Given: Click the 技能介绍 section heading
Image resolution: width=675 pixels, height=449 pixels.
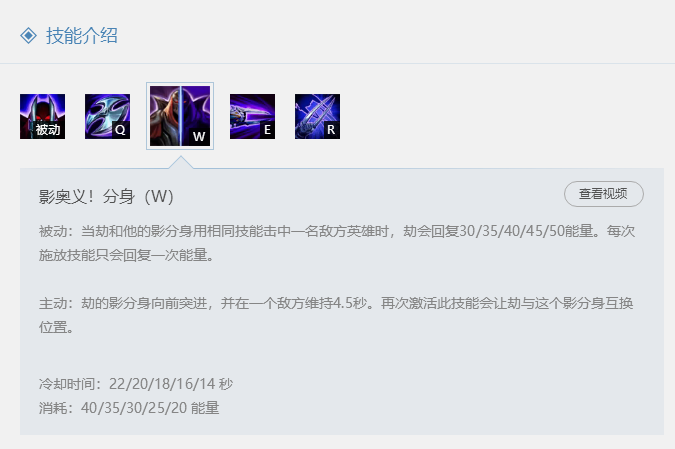Looking at the screenshot, I should click(82, 35).
